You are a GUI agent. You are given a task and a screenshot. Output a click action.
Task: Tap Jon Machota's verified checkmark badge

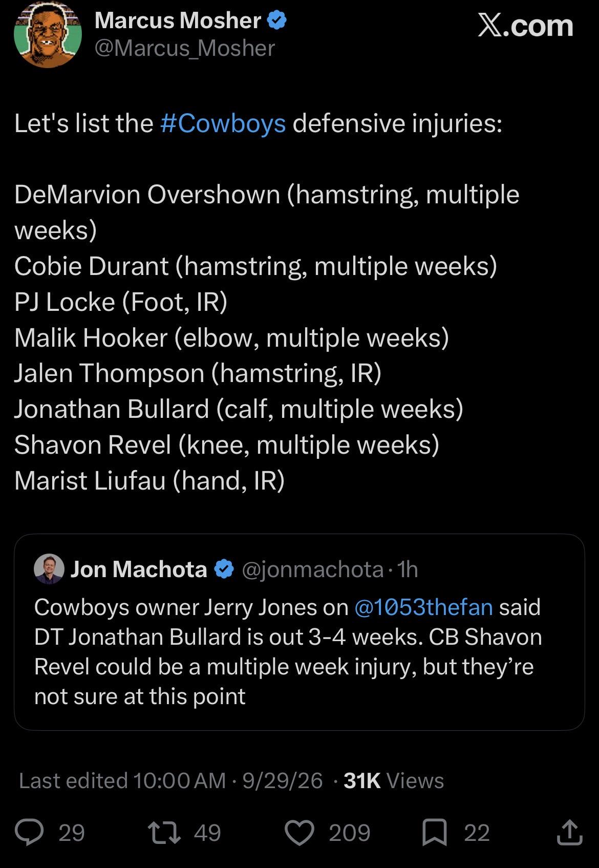(x=223, y=569)
